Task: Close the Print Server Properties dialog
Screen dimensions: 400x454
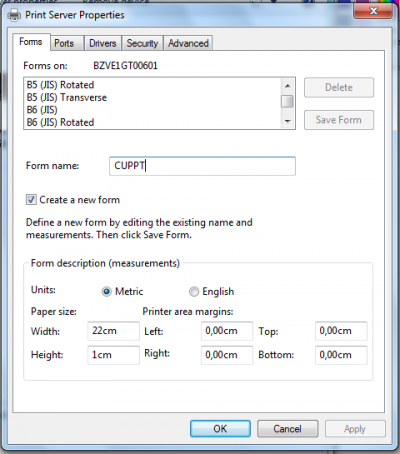Action: (373, 11)
